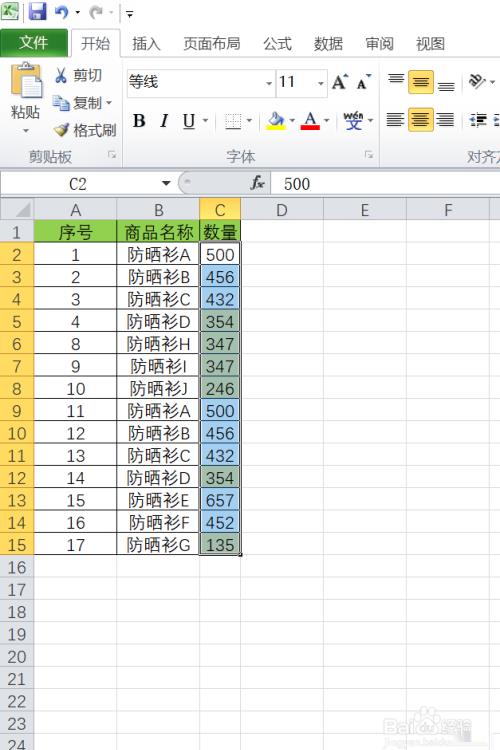Click the cell with value 657
The width and height of the screenshot is (500, 750).
[220, 500]
